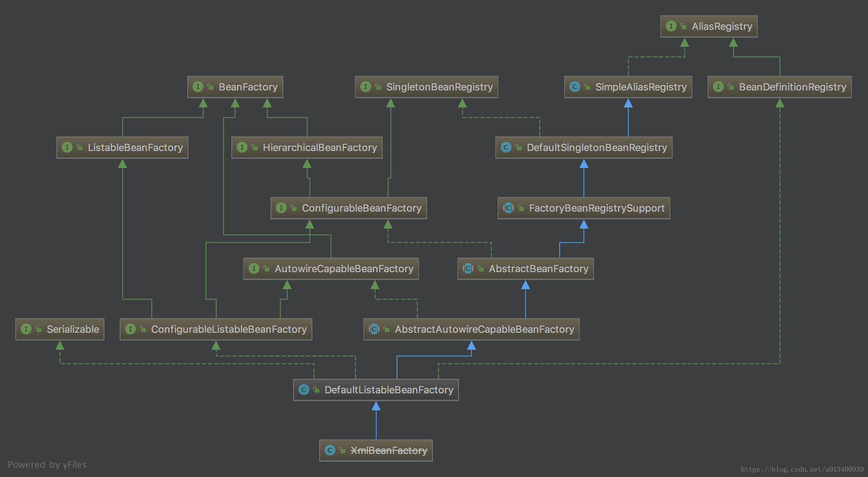Click visibility lock icon on SingletonBeanRegistry node

coord(378,87)
